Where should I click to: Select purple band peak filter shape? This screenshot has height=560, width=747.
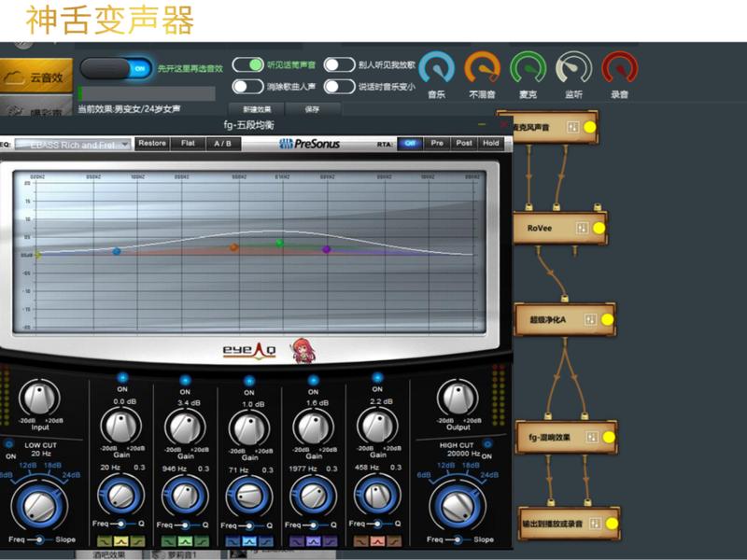coord(313,541)
